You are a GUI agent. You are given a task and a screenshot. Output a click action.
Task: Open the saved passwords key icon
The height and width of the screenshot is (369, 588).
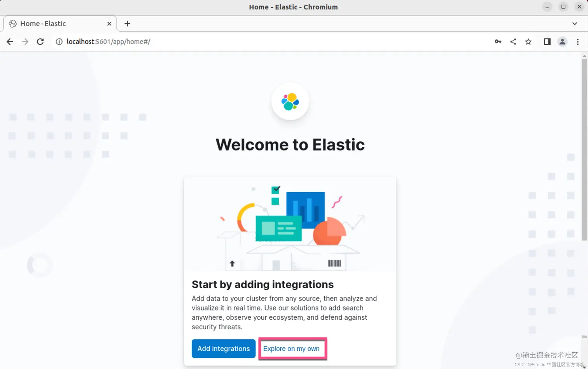click(498, 42)
